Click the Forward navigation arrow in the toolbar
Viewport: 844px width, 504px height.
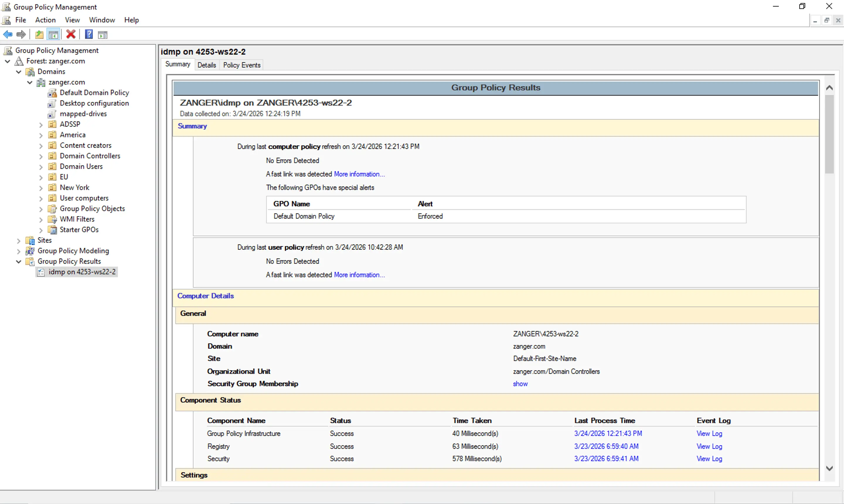tap(21, 34)
